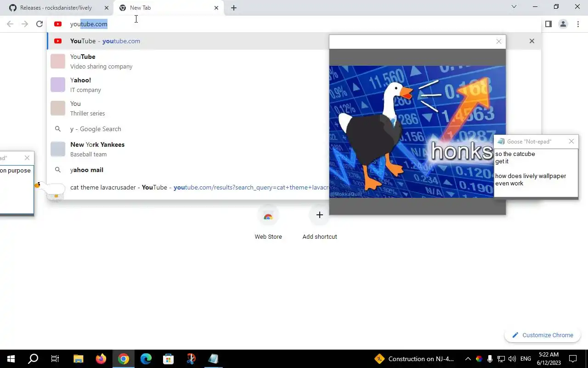
Task: Click the Customize Chrome button
Action: point(543,335)
